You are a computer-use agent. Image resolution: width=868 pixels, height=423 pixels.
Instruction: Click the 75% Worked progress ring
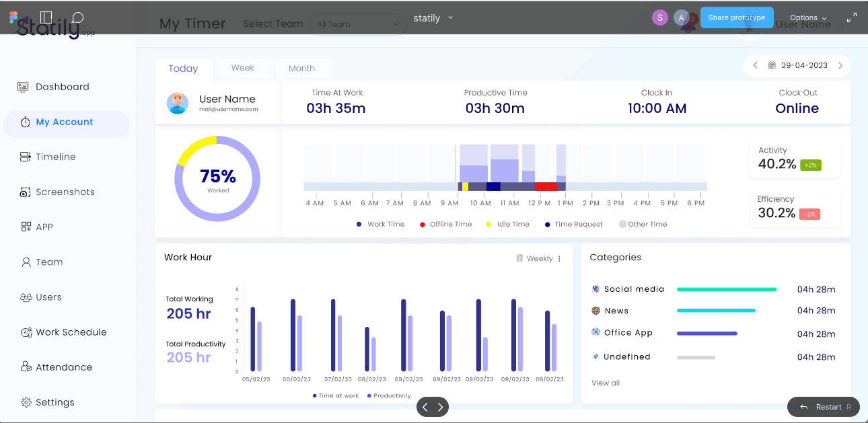point(217,178)
